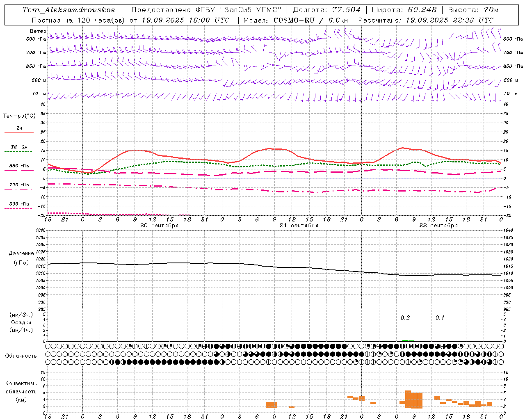Click the 22 сентября date label
This screenshot has height=420, width=525.
pos(438,226)
